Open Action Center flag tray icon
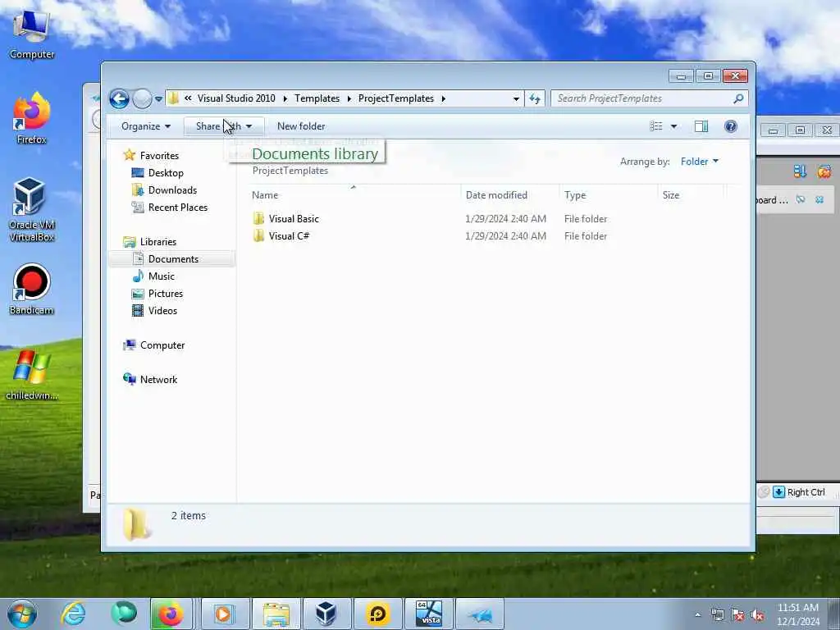The width and height of the screenshot is (840, 630). (737, 615)
